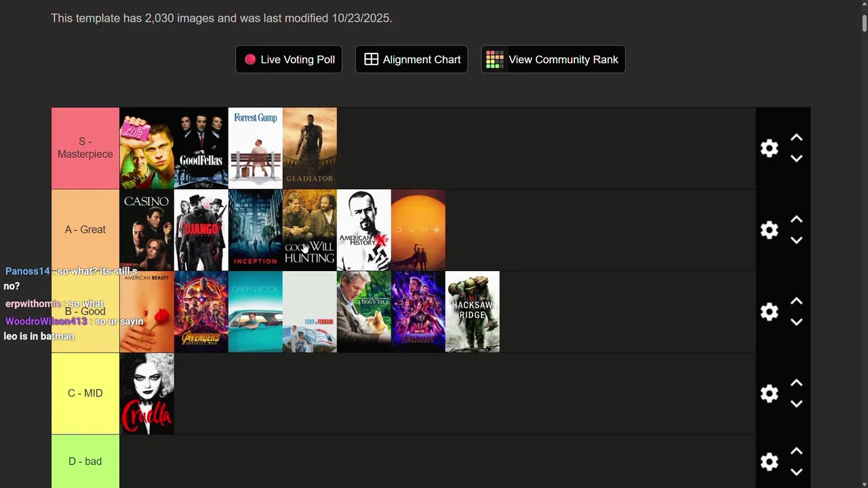The image size is (868, 488).
Task: Move B - Good row up
Action: tap(796, 301)
